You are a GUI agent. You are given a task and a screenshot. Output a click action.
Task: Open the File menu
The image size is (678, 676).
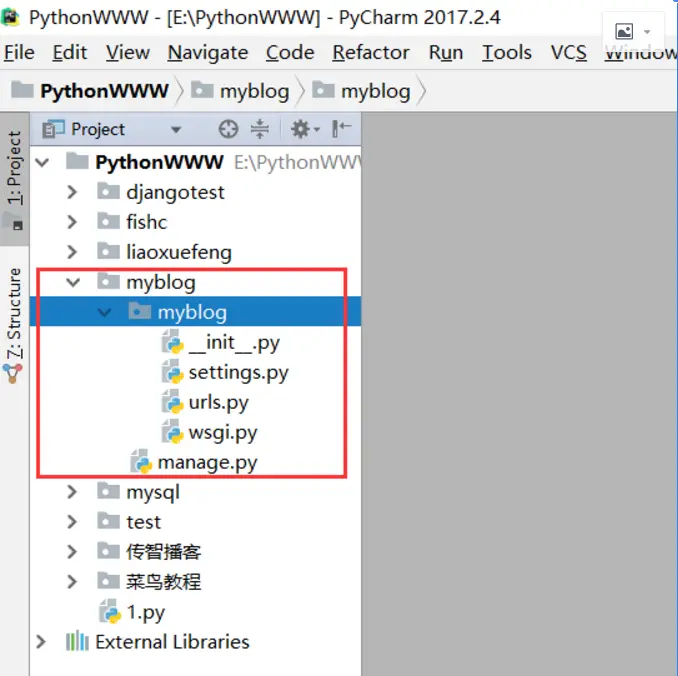tap(19, 52)
